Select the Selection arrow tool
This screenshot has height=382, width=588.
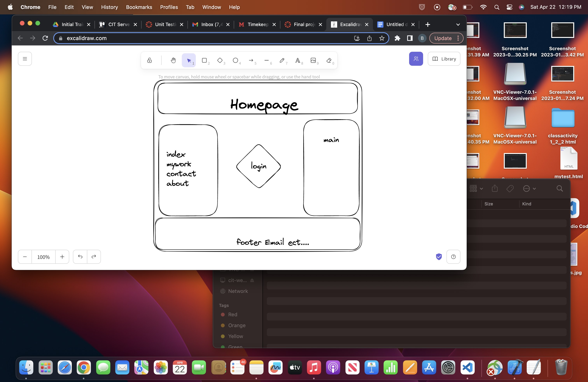click(189, 60)
